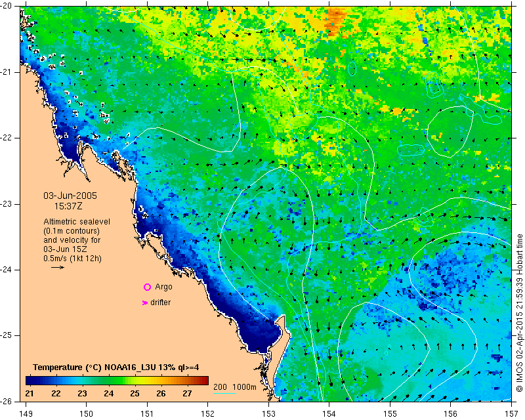
Task: Click longitude axis label 154
Action: 329,414
